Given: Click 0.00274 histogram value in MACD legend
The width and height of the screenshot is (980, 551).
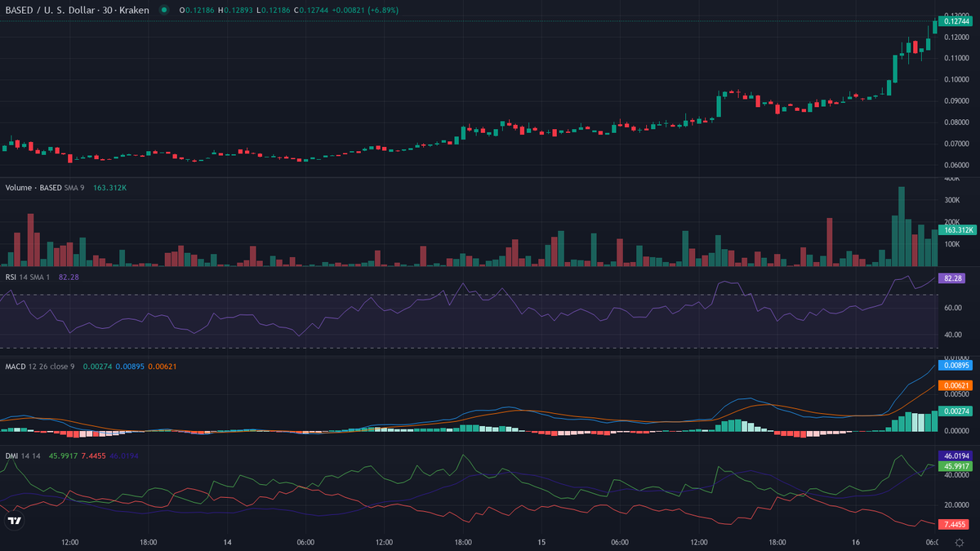Looking at the screenshot, I should 96,367.
